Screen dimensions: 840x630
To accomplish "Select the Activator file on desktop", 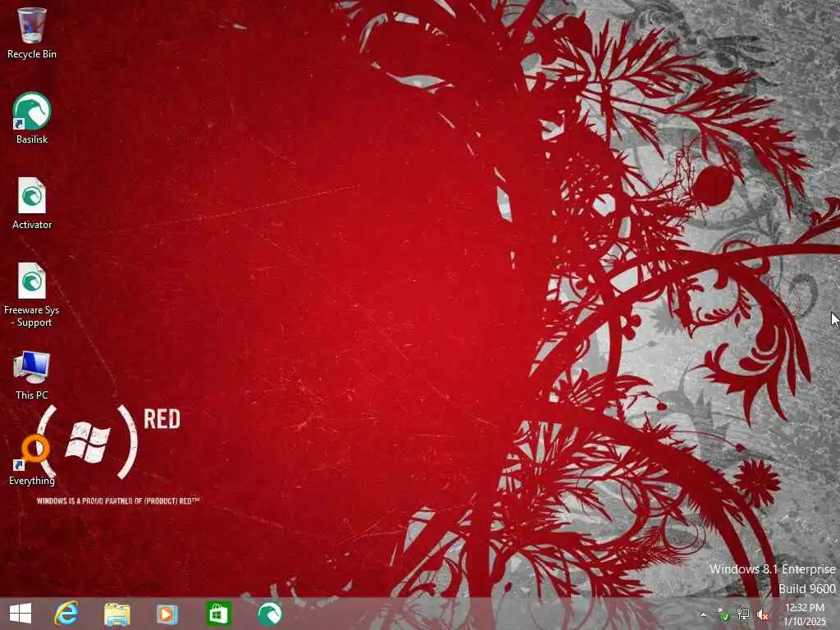I will tap(32, 203).
